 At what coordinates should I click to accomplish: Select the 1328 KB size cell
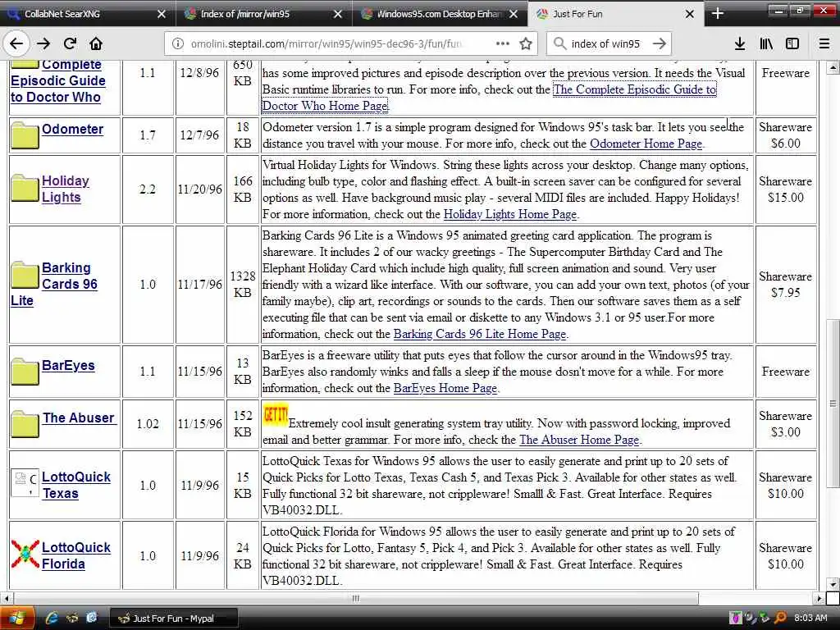(243, 285)
